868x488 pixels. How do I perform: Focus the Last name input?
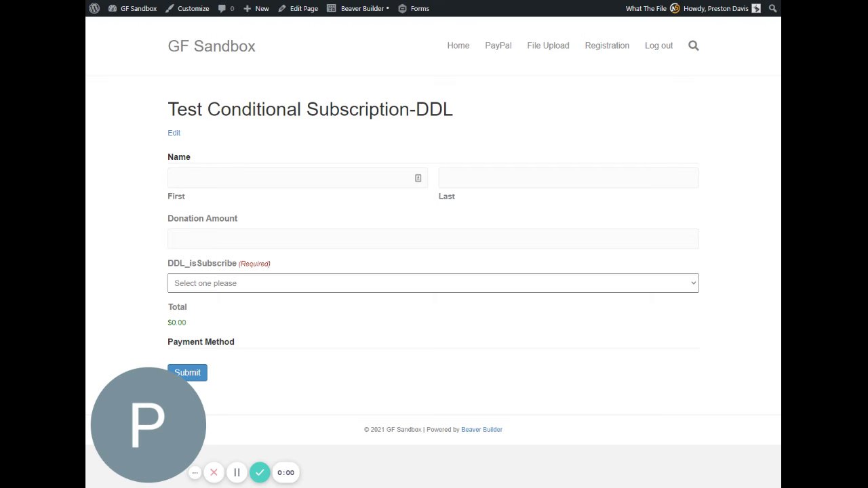(568, 178)
